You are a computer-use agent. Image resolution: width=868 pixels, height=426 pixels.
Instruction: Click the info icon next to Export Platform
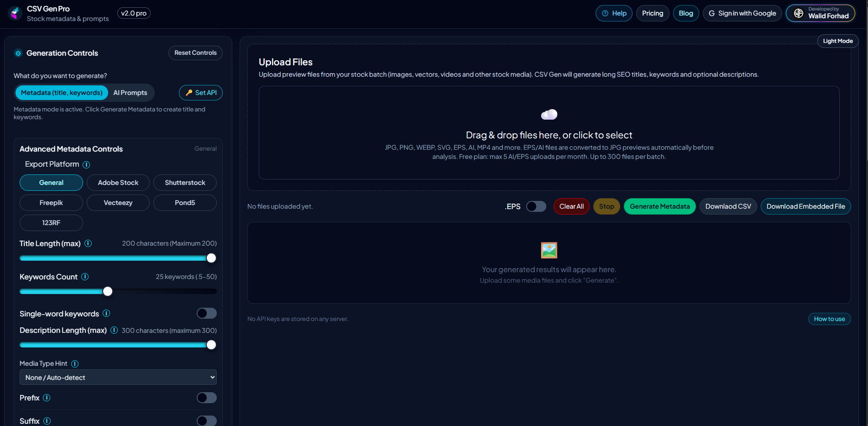click(x=86, y=165)
